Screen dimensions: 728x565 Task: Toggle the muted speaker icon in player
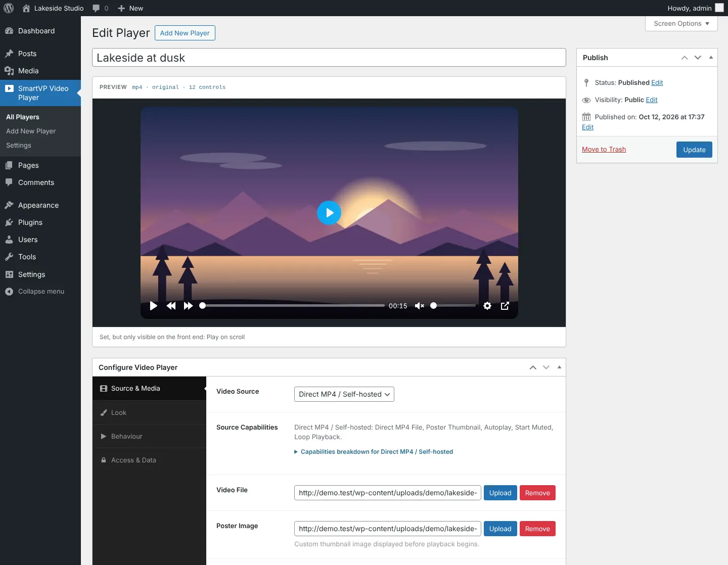tap(419, 306)
